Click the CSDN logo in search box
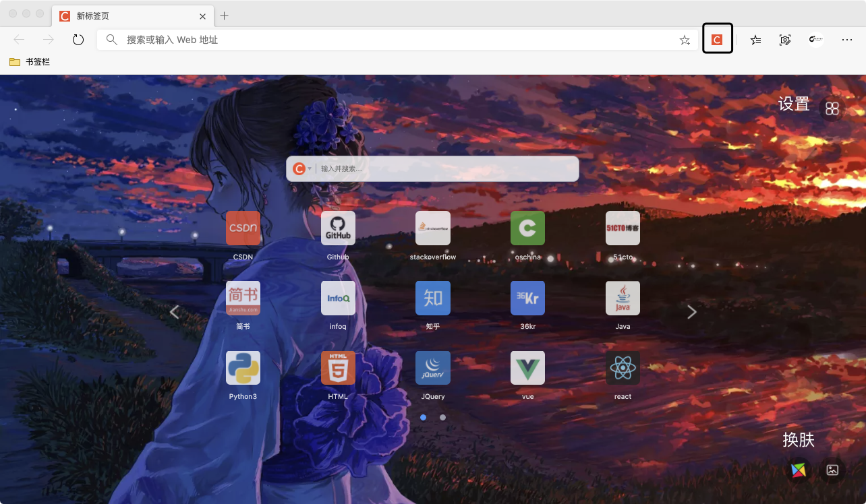Screen dimensions: 866x504 (x=299, y=168)
